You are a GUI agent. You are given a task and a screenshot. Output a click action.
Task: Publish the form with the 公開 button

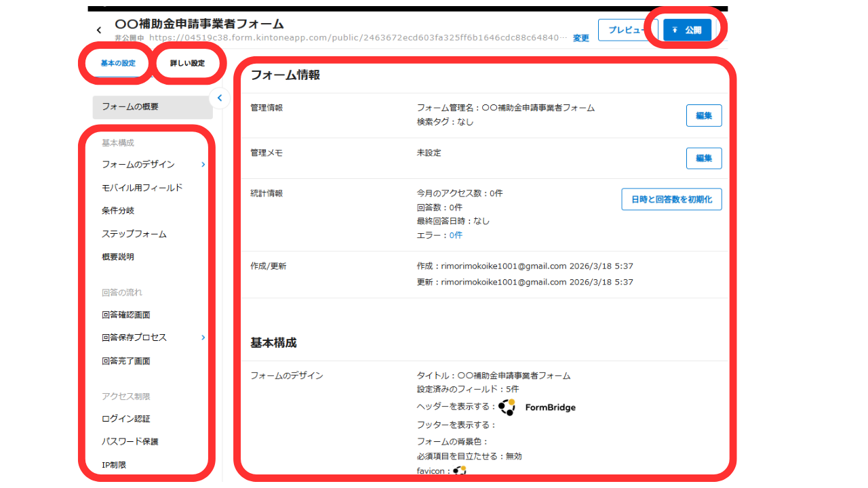[x=688, y=30]
